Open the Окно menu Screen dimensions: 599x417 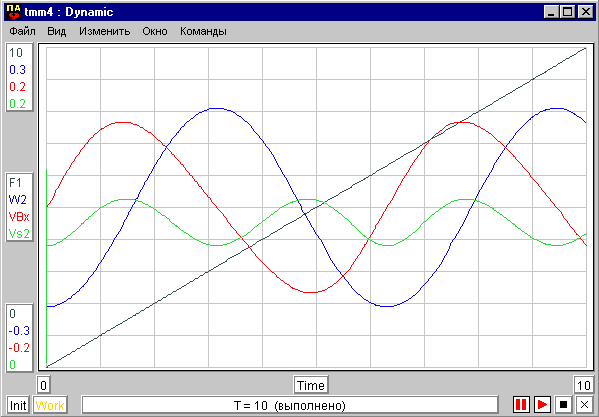(155, 31)
